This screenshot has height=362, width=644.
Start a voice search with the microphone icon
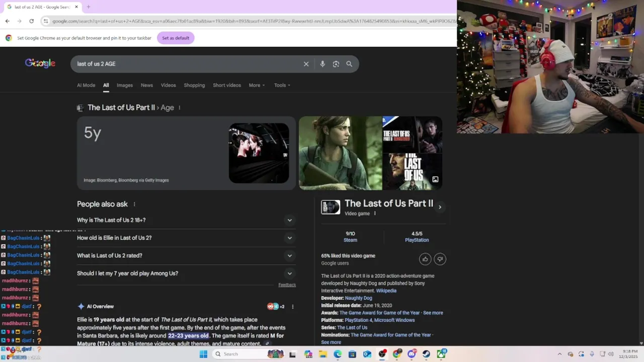coord(323,64)
